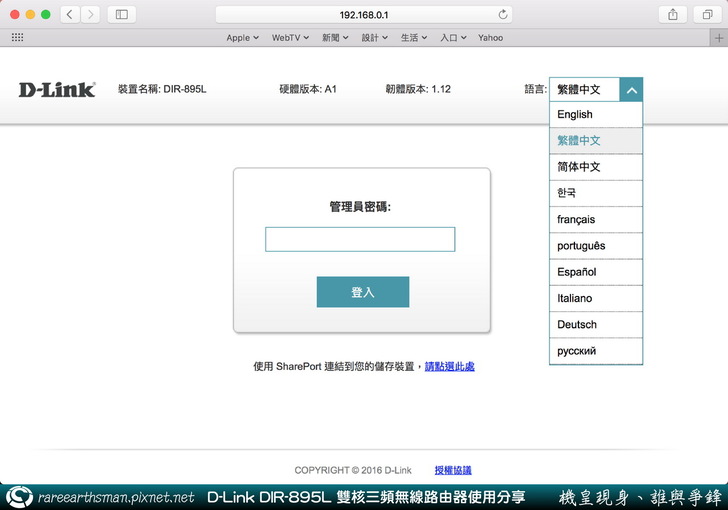Show all tabs overview button

pos(707,14)
